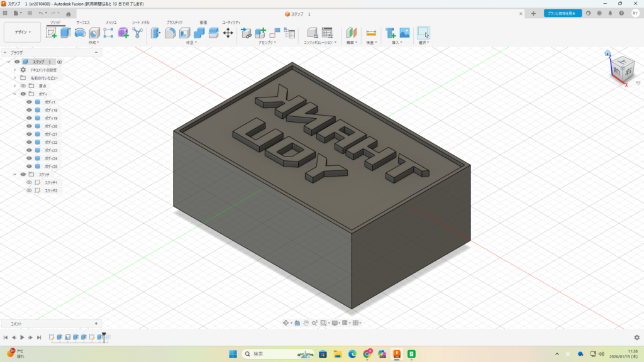
Task: Open the シート メタル tab
Action: click(140, 22)
